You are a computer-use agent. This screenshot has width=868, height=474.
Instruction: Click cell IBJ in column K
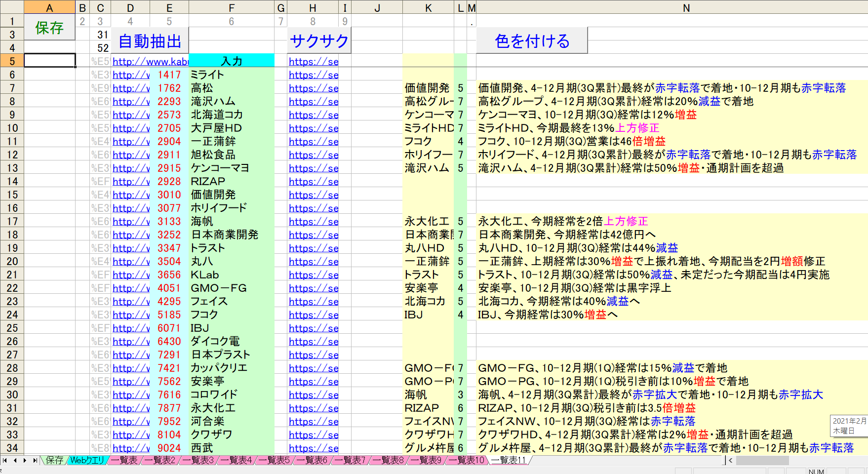point(428,315)
